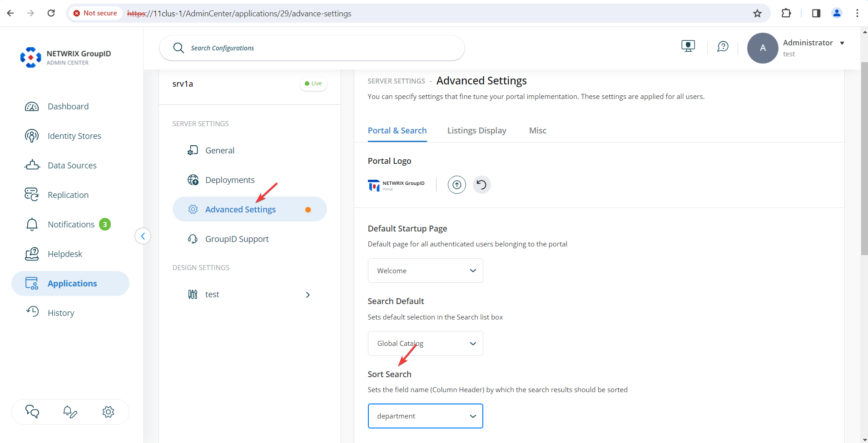Screen dimensions: 868x443
Task: Open the Misc tab
Action: click(537, 131)
